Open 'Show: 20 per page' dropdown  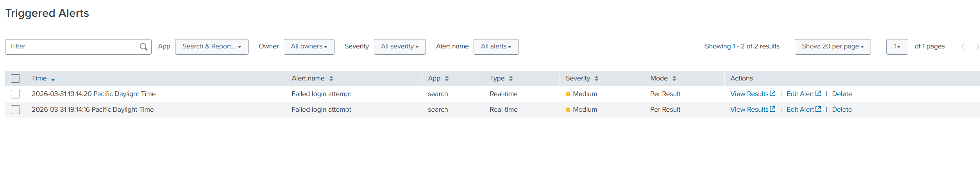click(832, 47)
